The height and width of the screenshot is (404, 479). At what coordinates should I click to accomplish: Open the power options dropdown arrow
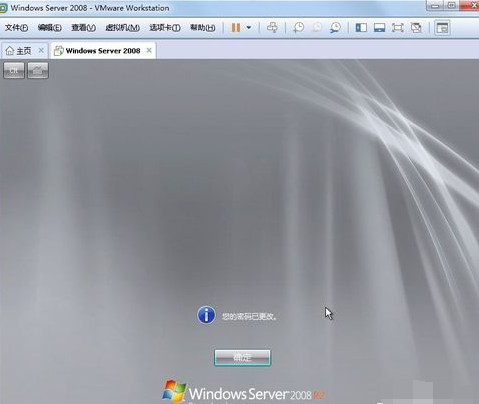click(x=249, y=28)
